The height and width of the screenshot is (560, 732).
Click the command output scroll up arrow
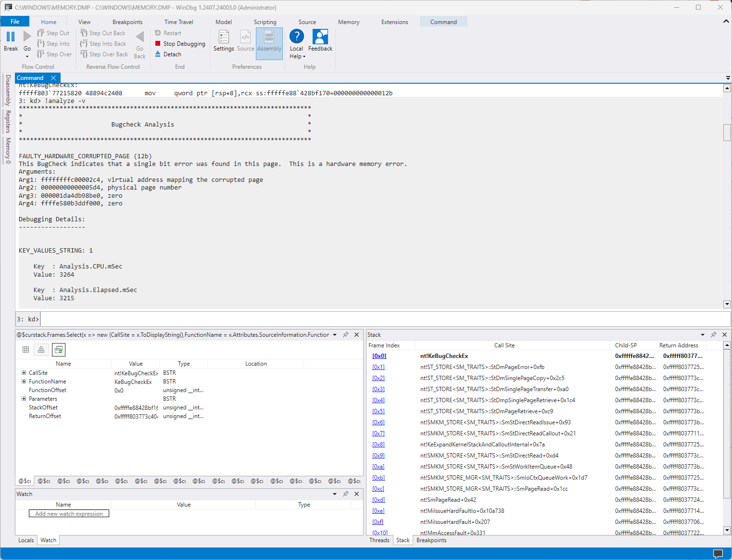point(727,89)
